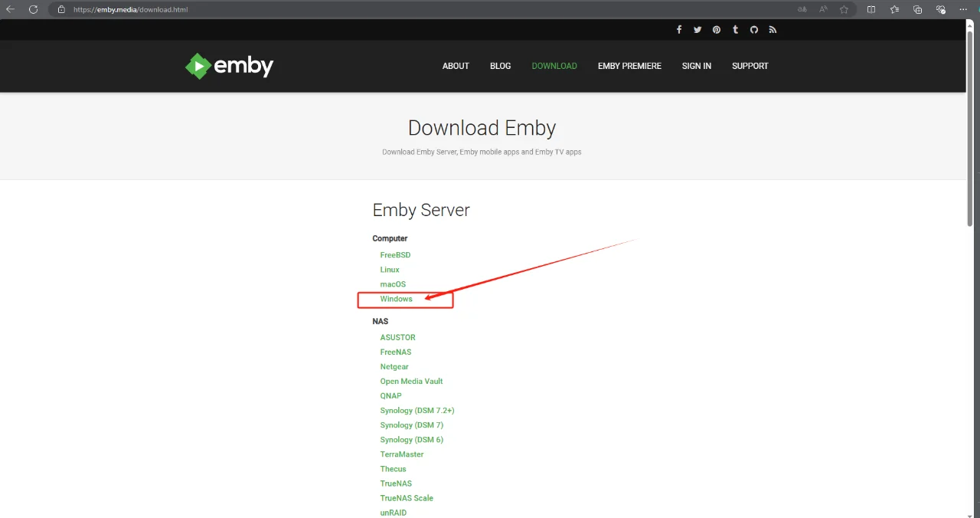Open the FreeBSD download link
This screenshot has width=980, height=518.
pyautogui.click(x=396, y=255)
